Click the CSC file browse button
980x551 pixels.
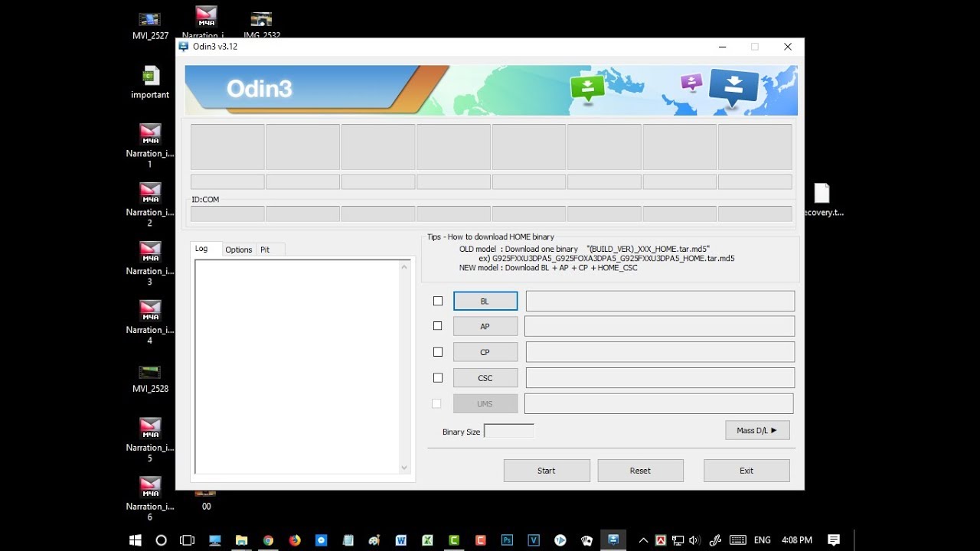[485, 377]
